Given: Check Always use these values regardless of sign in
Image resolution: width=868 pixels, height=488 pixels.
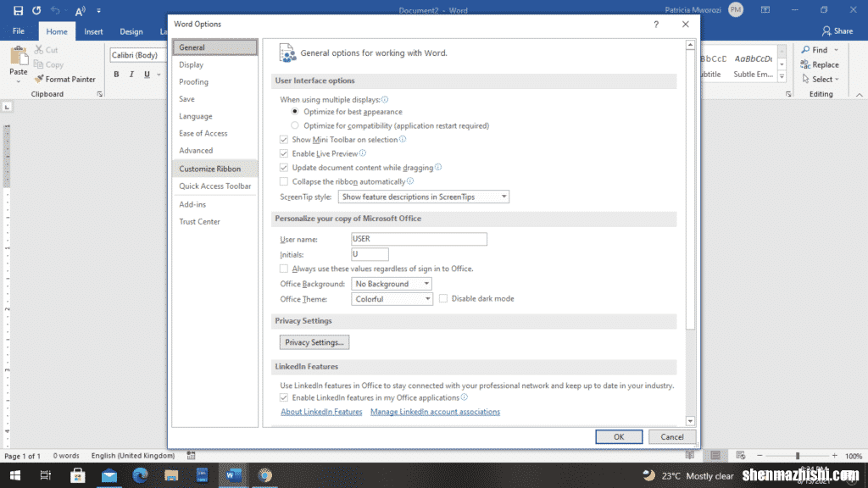Looking at the screenshot, I should [x=284, y=269].
